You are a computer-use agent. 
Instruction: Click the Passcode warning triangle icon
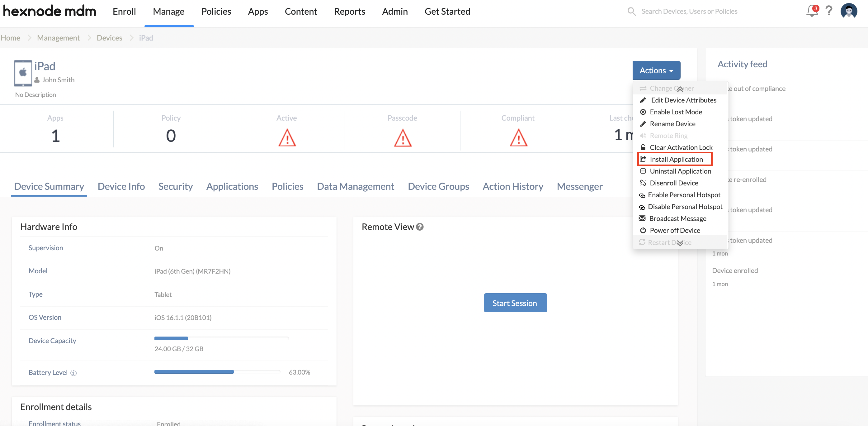click(403, 138)
